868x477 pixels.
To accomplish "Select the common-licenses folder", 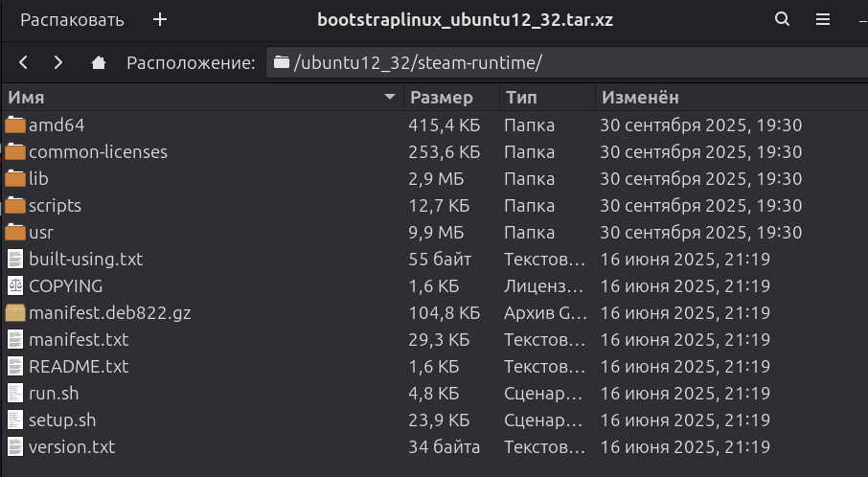I will click(x=98, y=152).
